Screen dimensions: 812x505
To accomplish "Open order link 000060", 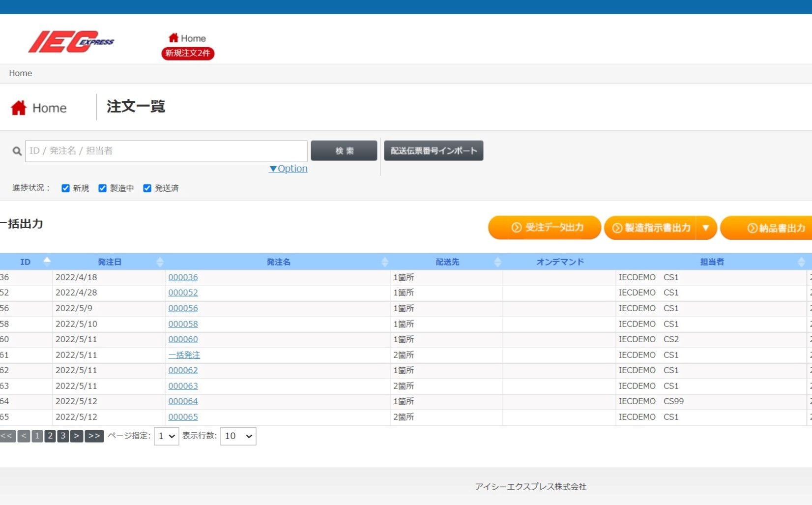I will pos(183,339).
